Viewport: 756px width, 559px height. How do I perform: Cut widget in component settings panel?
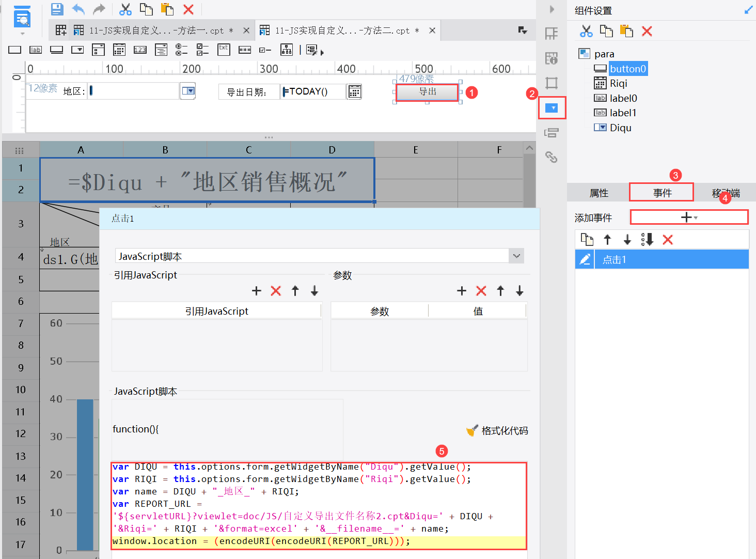coord(586,31)
